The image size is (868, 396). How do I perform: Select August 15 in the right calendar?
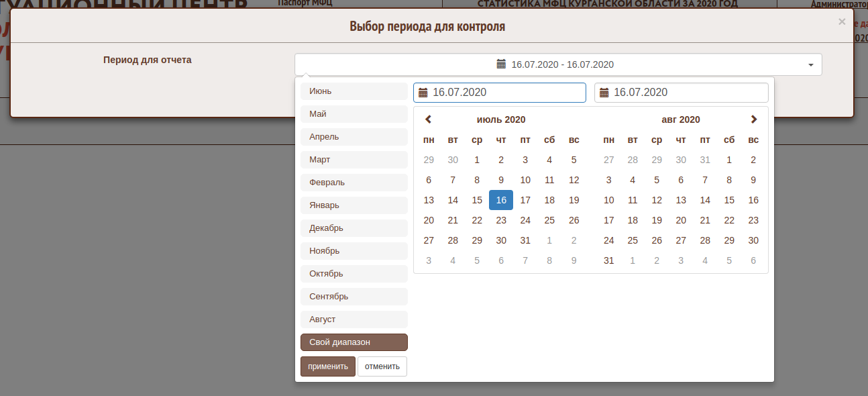click(729, 200)
